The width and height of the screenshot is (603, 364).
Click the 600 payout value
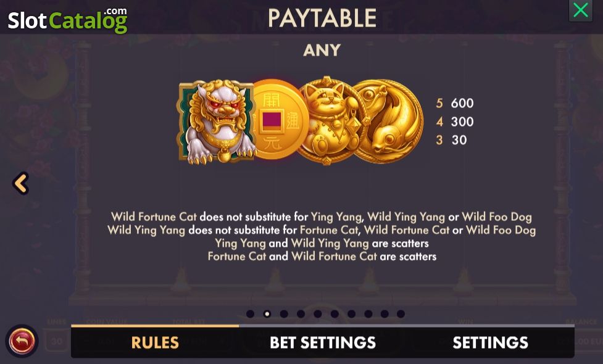pos(462,103)
